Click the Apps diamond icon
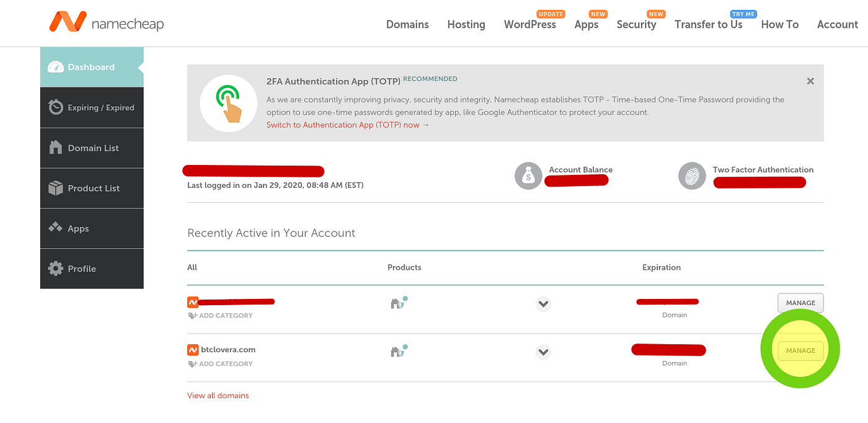The height and width of the screenshot is (423, 868). click(x=56, y=228)
